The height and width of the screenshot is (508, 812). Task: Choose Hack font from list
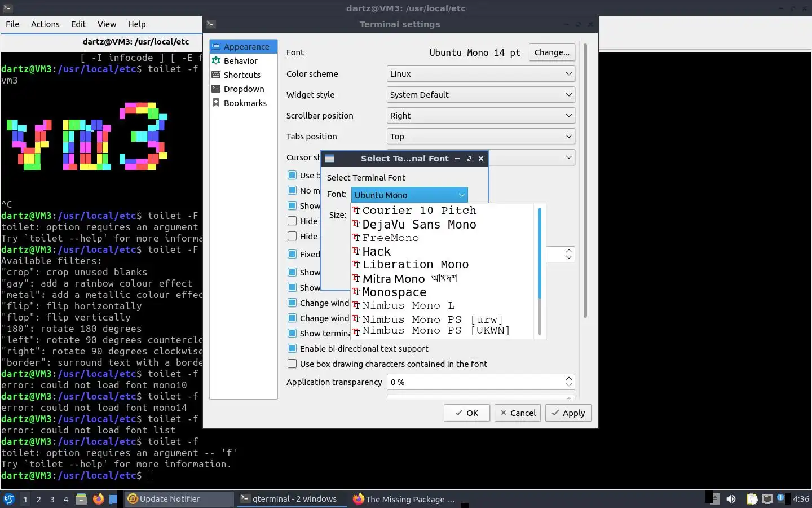pyautogui.click(x=443, y=252)
